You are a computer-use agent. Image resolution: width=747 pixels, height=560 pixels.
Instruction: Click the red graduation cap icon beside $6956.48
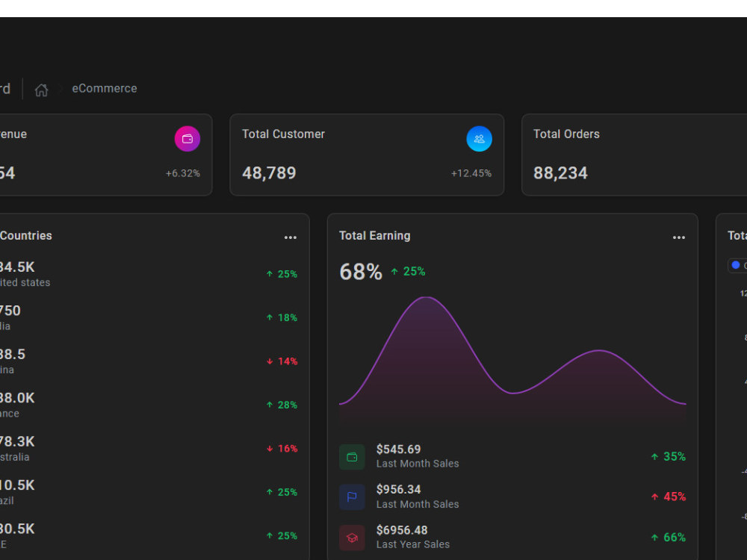352,538
